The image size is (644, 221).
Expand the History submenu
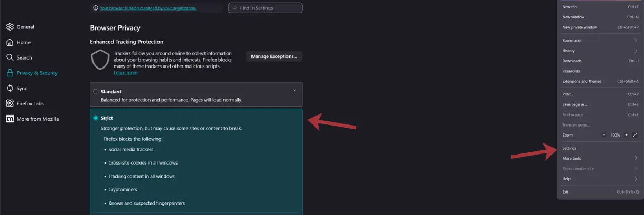tap(636, 51)
